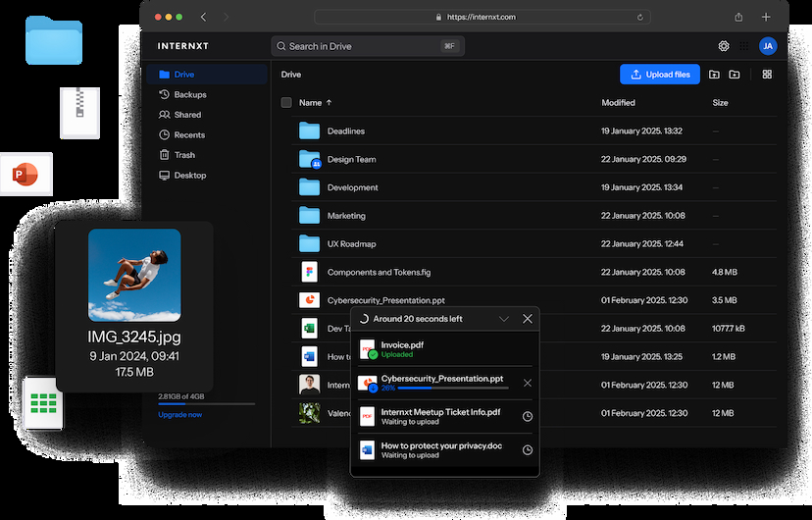Viewport: 812px width, 520px height.
Task: Click the create new folder icon
Action: coord(735,75)
